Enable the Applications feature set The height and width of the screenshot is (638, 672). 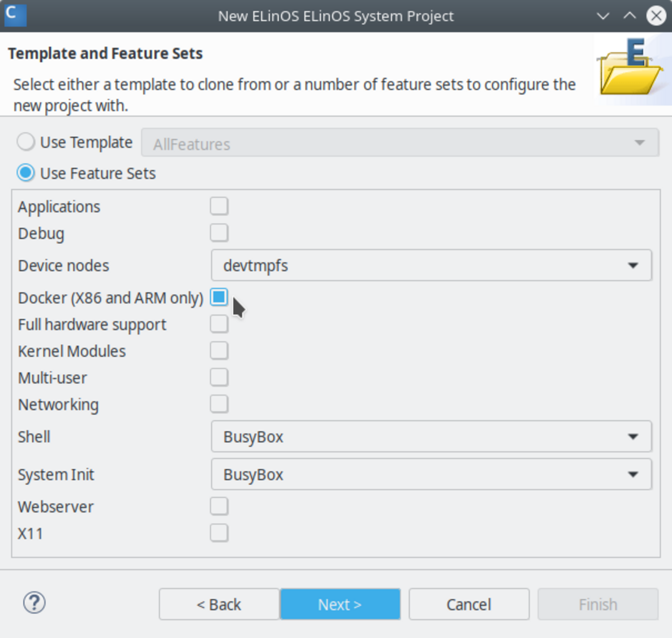[x=219, y=206]
